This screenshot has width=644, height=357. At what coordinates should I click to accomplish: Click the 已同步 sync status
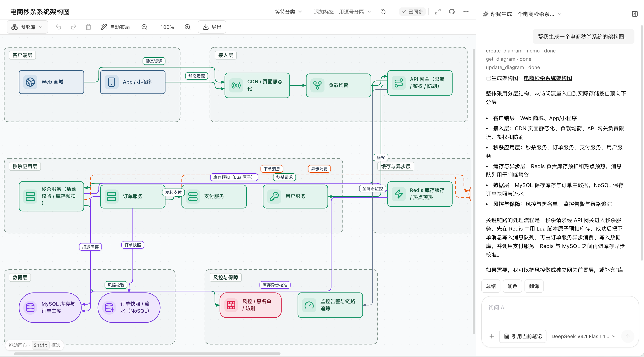click(x=412, y=12)
